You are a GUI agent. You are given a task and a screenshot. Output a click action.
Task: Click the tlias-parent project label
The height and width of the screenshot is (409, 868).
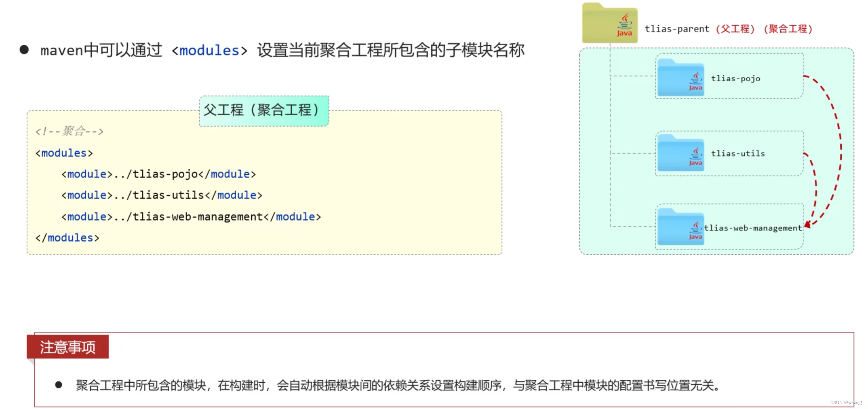pyautogui.click(x=677, y=29)
